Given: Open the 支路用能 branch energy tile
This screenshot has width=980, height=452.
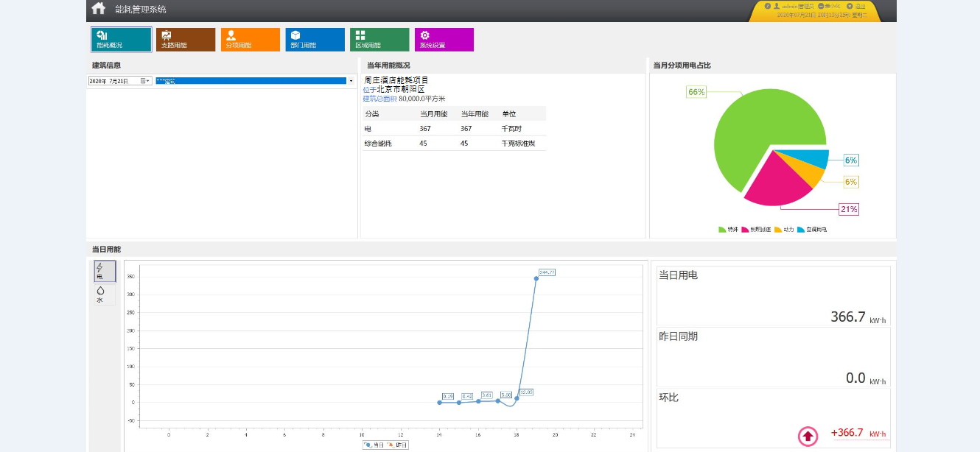Looking at the screenshot, I should 186,40.
